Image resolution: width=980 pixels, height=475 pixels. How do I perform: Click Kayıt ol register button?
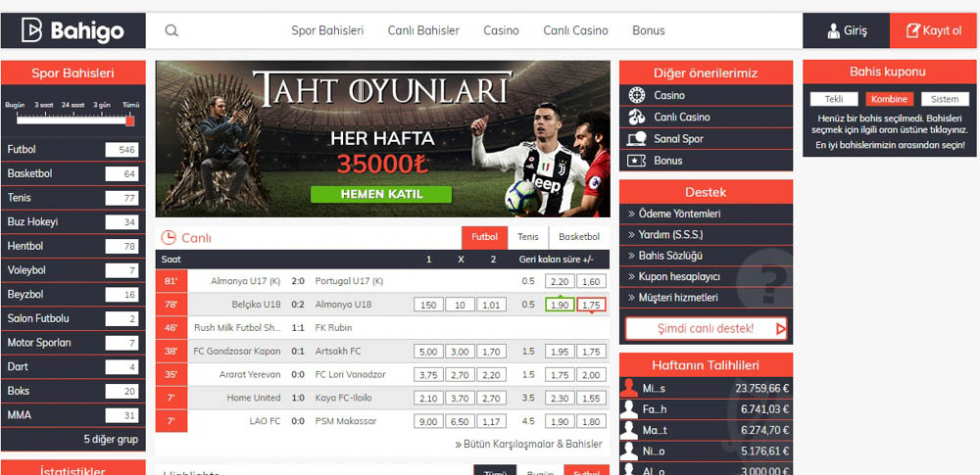coord(933,30)
